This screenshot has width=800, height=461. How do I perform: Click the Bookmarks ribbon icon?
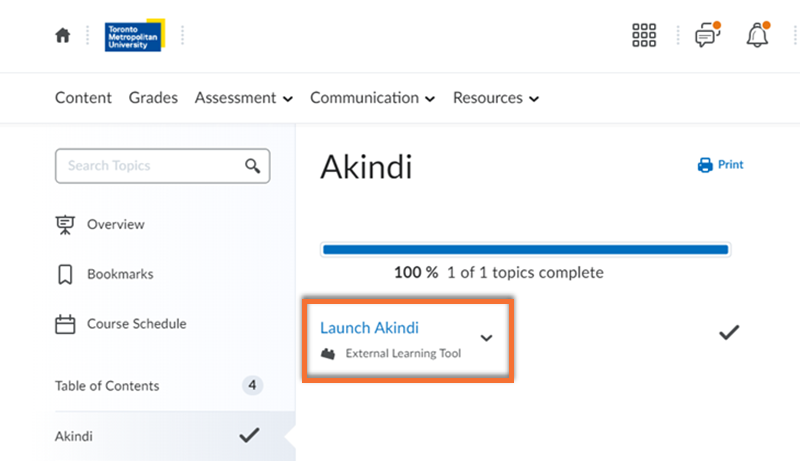(65, 274)
